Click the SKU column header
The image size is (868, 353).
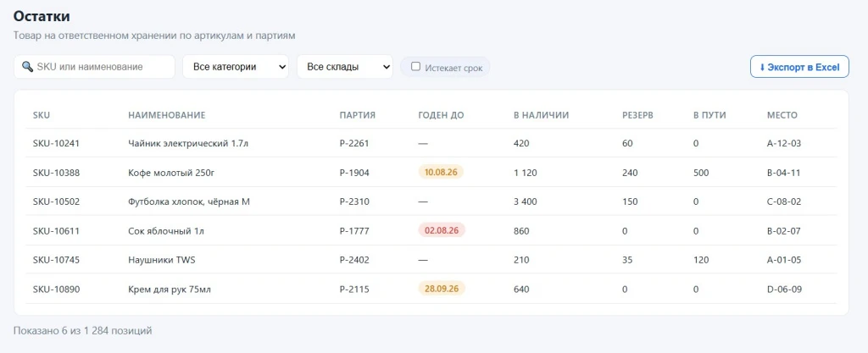[42, 115]
